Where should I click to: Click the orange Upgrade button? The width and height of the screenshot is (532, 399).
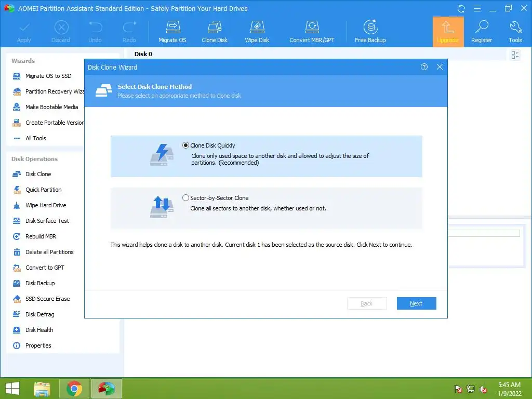coord(448,32)
